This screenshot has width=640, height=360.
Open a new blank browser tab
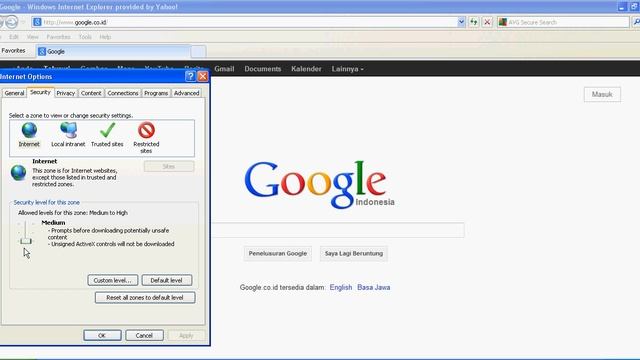point(198,52)
